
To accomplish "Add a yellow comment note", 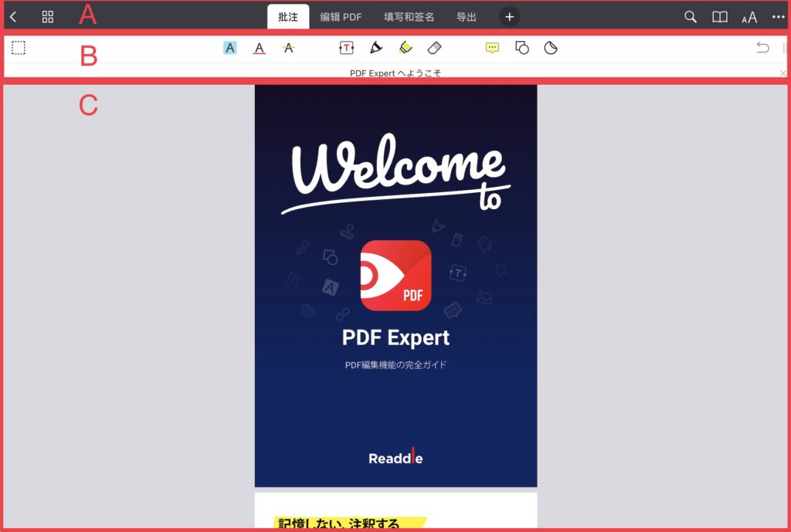I will [x=492, y=48].
